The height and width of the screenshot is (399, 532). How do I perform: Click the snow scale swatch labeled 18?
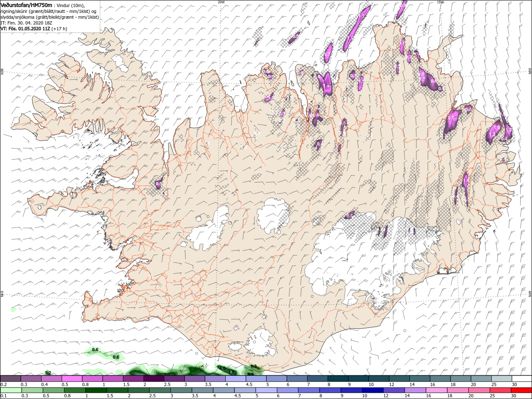(460, 379)
